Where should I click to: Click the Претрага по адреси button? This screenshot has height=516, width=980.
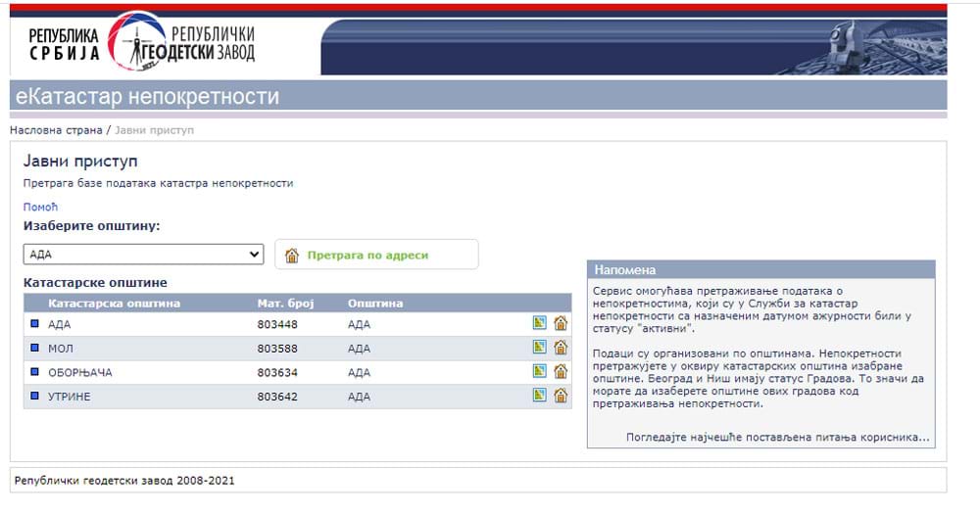(376, 255)
